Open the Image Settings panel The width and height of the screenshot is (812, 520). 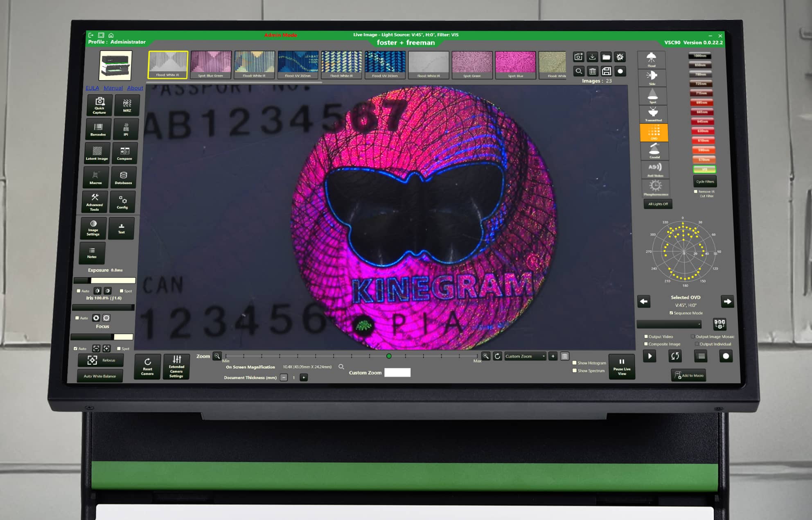92,228
